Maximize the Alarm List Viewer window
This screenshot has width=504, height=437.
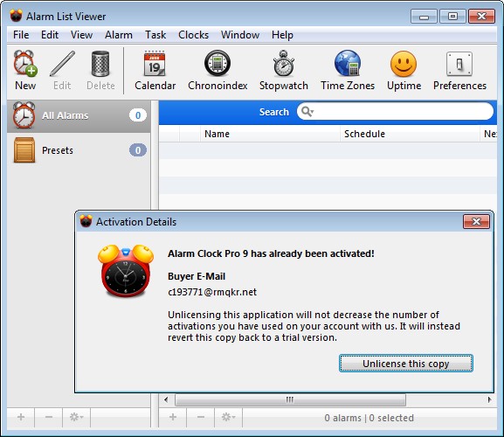click(452, 16)
